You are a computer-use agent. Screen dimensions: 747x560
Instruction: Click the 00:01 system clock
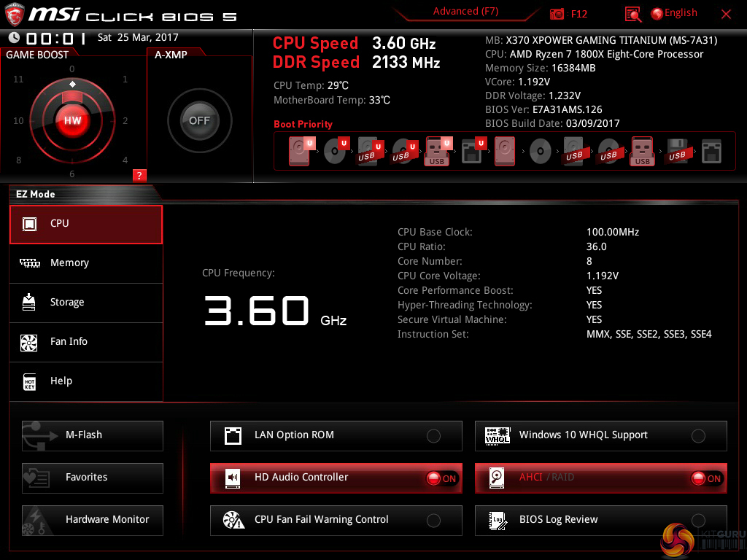click(x=56, y=38)
